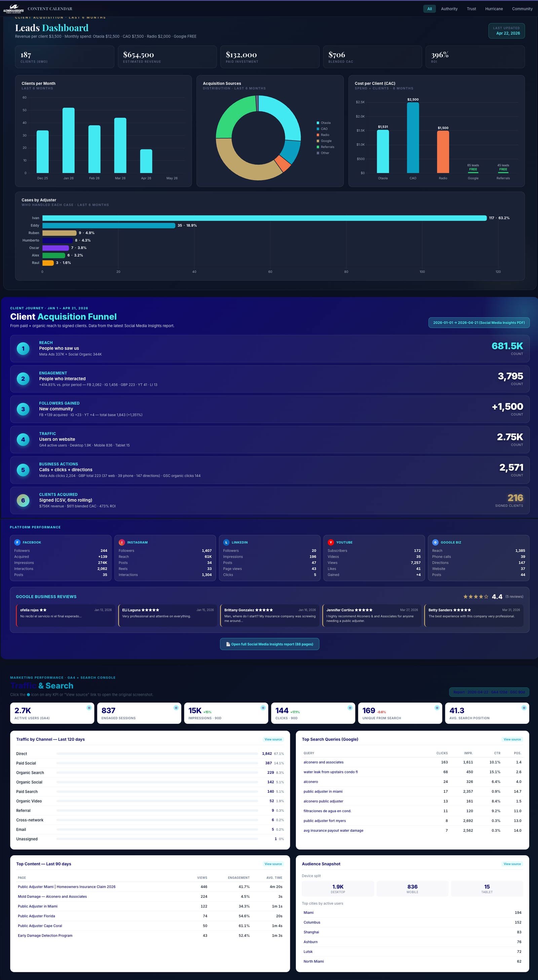Viewport: 538px width, 980px height.
Task: Click the Alconero & Associates logo
Action: (13, 8)
